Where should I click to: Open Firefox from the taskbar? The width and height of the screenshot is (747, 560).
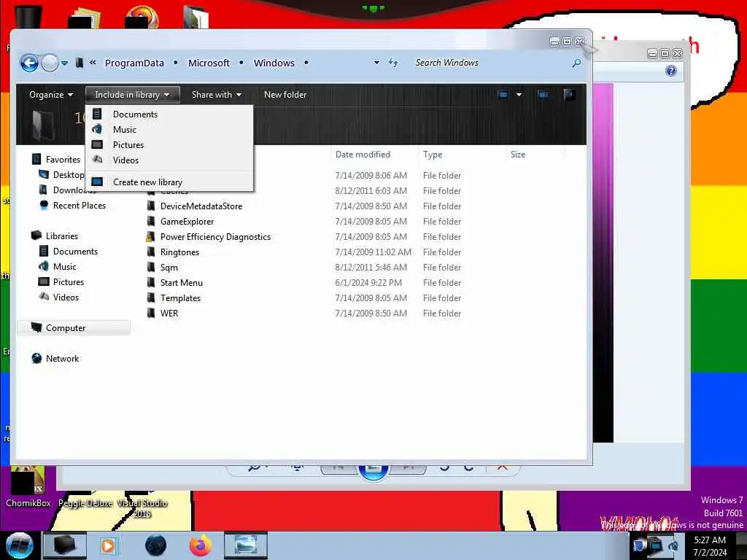pyautogui.click(x=201, y=545)
